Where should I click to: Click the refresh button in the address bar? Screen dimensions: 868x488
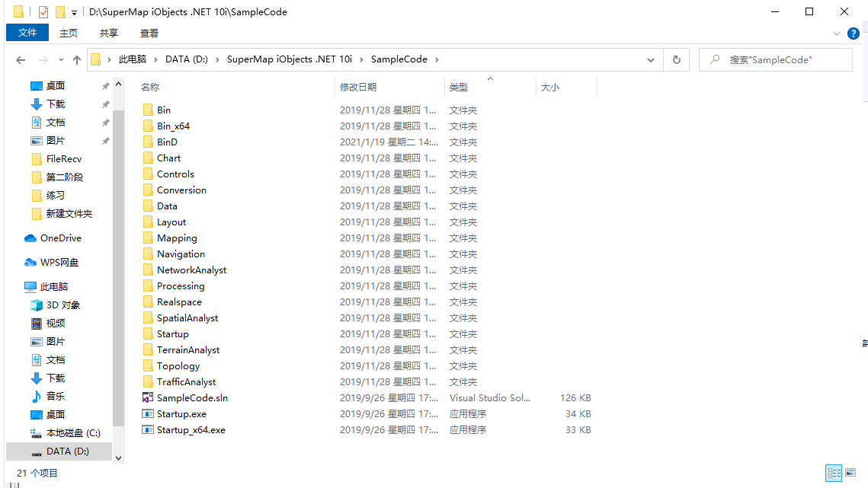pyautogui.click(x=677, y=59)
